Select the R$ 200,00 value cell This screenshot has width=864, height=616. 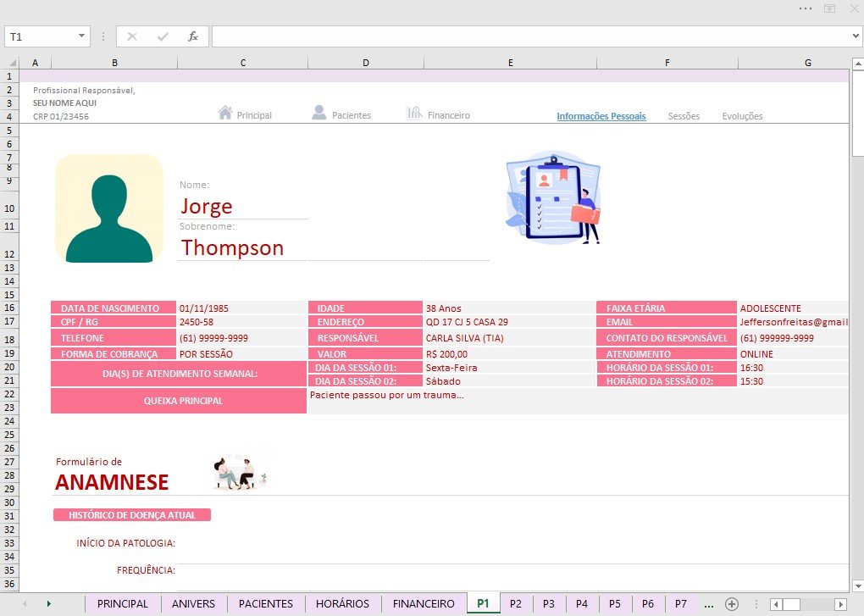(510, 353)
